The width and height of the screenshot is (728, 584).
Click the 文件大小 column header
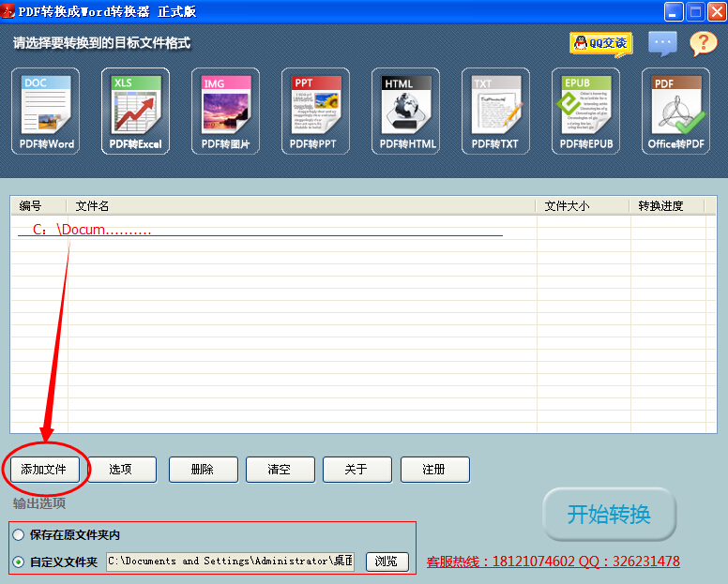coord(583,206)
